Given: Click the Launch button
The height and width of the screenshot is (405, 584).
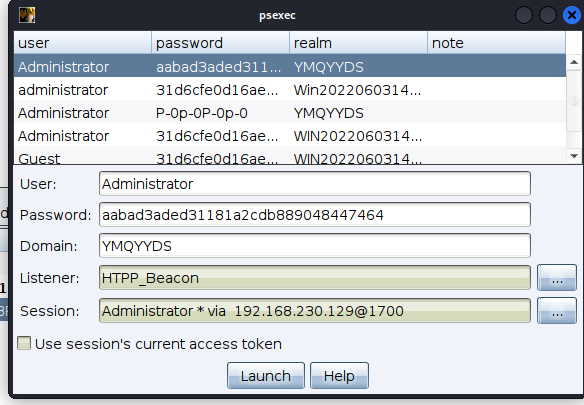Looking at the screenshot, I should (266, 376).
